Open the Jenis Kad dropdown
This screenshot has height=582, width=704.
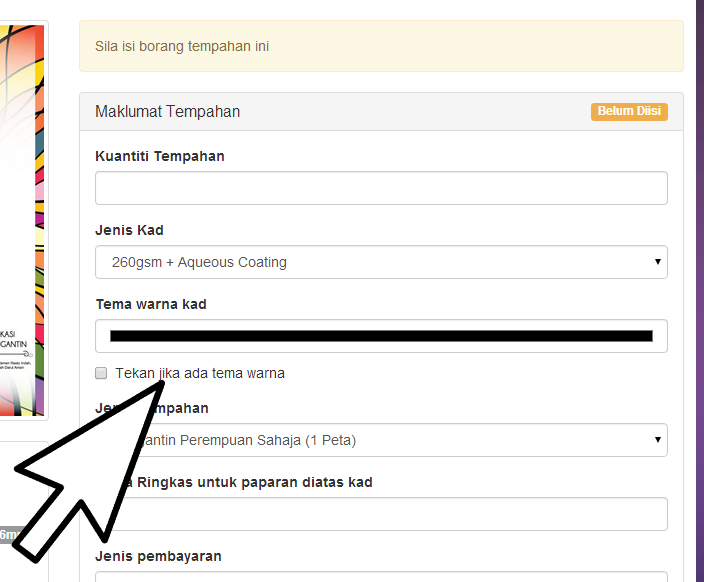pyautogui.click(x=380, y=262)
